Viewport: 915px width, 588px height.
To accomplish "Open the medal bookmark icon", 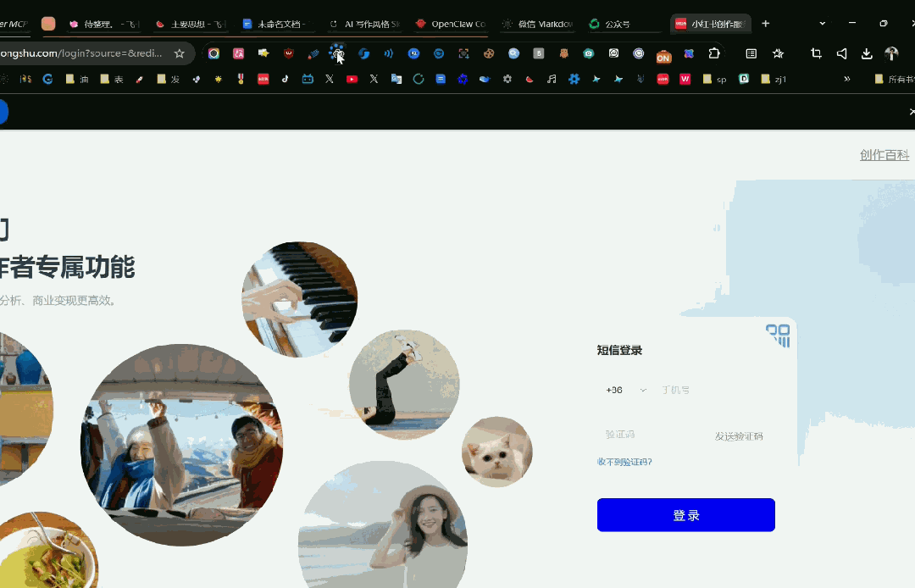I will [241, 79].
